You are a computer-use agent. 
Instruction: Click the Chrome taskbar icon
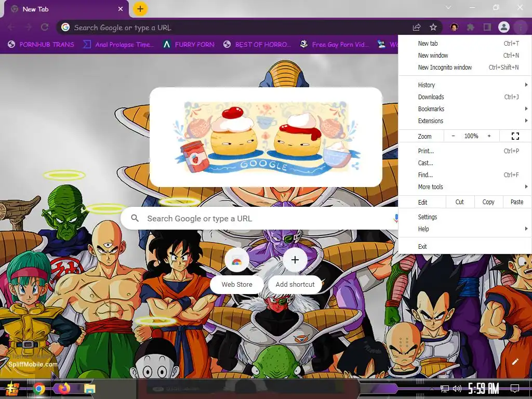[39, 389]
